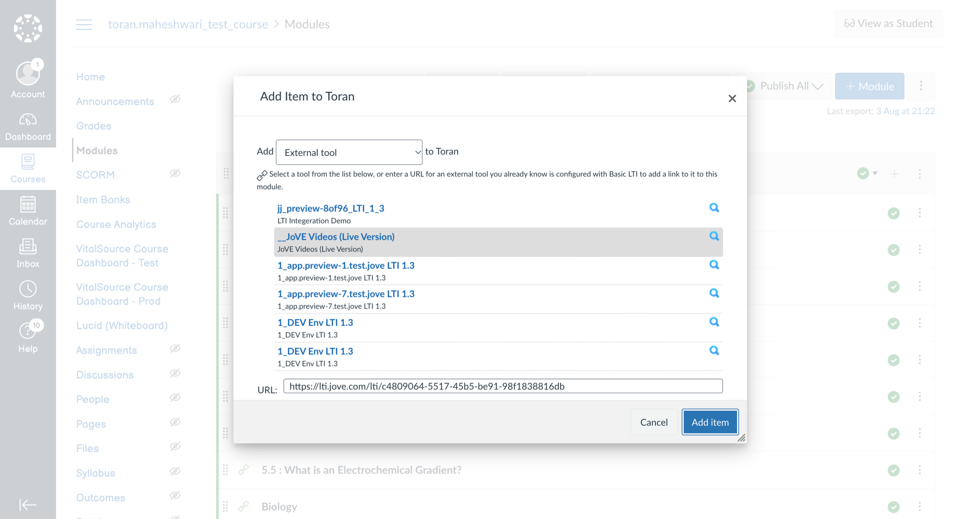
Task: Collapse the global navigation arrow
Action: click(x=28, y=505)
